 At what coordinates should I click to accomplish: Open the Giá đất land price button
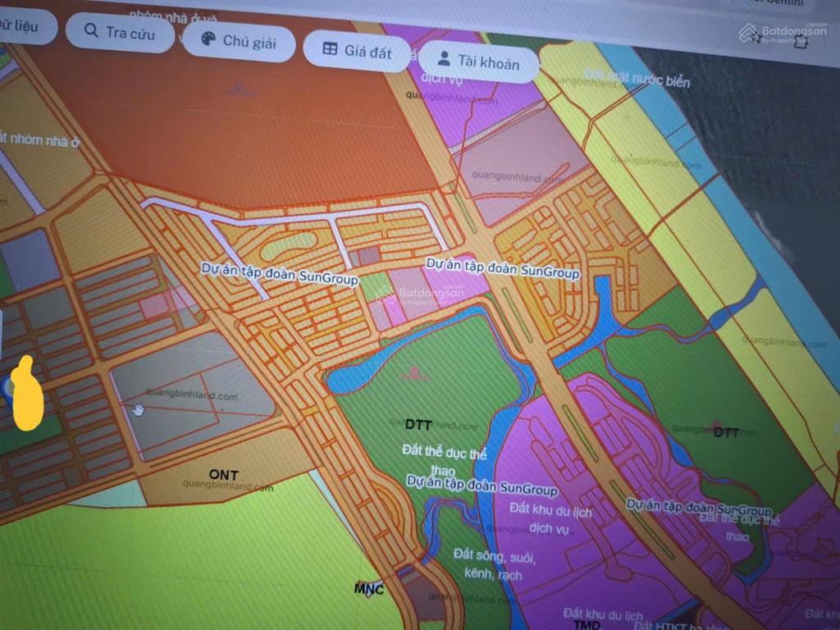tap(358, 51)
